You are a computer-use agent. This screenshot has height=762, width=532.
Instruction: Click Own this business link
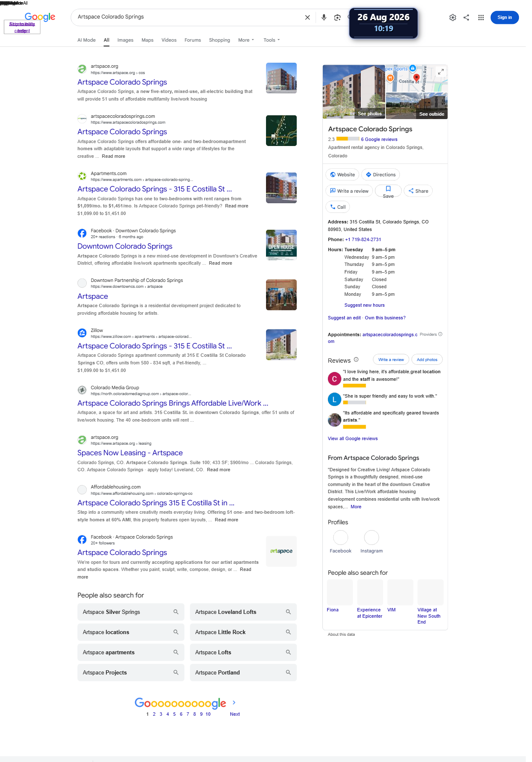pos(385,318)
